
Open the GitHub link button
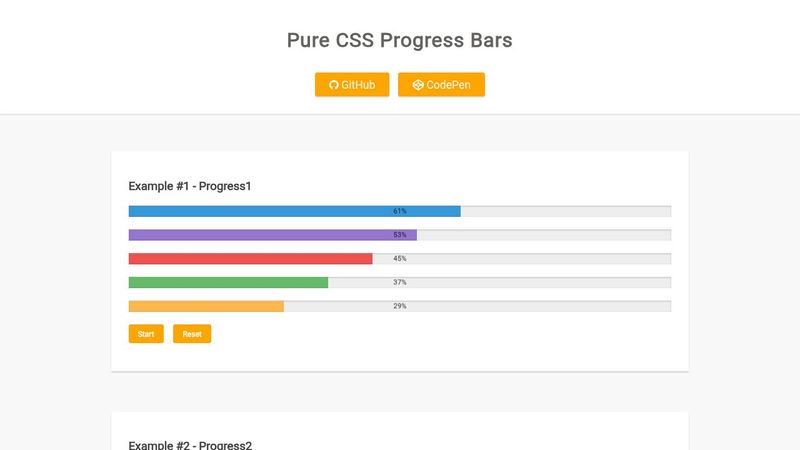352,85
